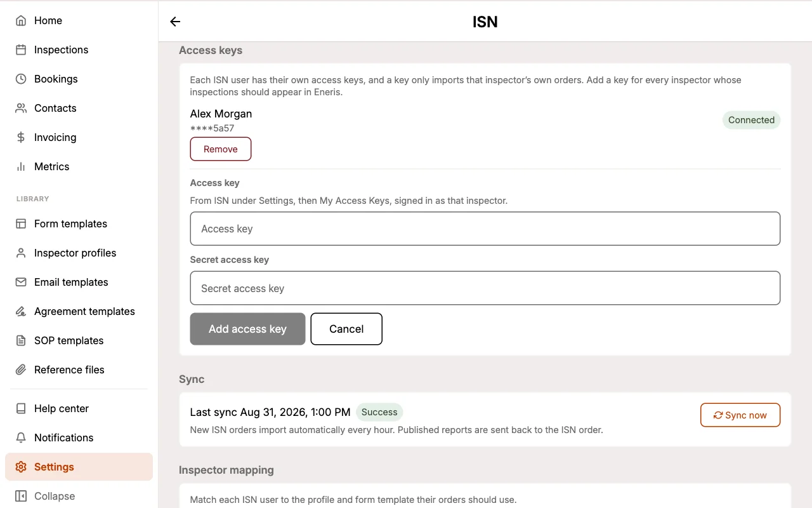The width and height of the screenshot is (812, 508).
Task: Go to Bookings label in sidebar
Action: 56,79
